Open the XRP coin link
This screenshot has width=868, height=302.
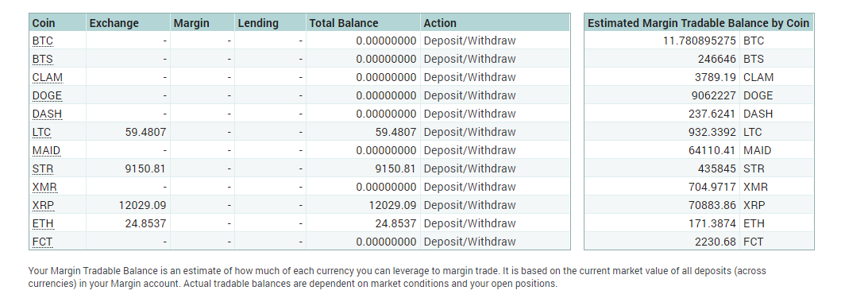(x=43, y=205)
